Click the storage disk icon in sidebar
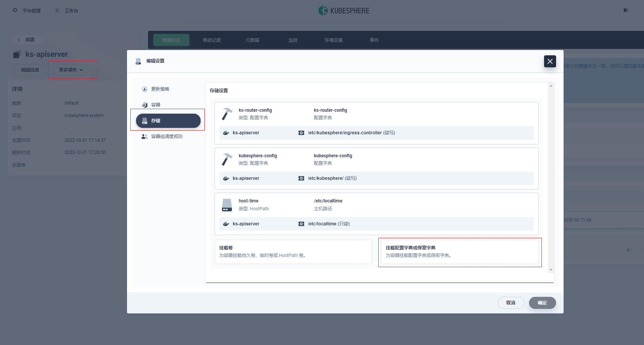This screenshot has width=644, height=345. 144,121
